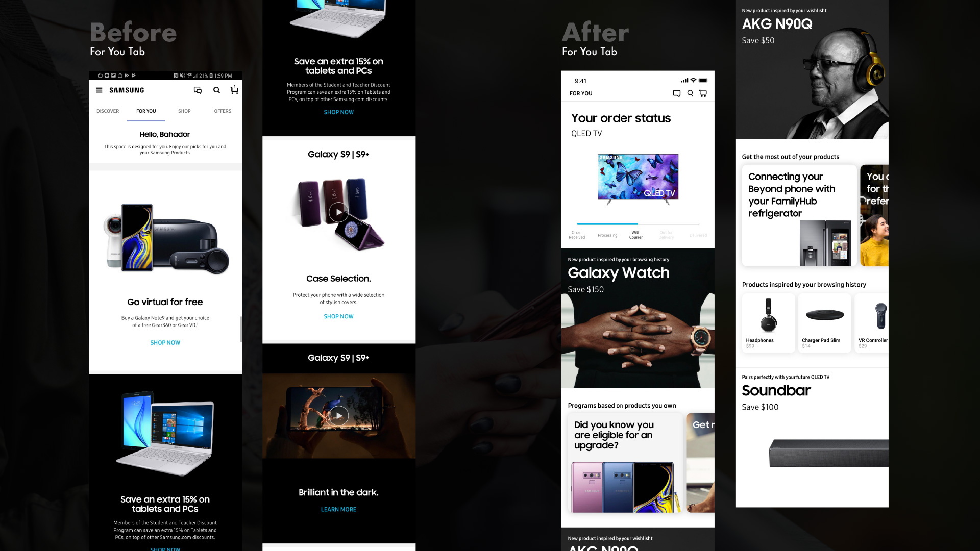Switch to the Offers tab

coord(223,111)
